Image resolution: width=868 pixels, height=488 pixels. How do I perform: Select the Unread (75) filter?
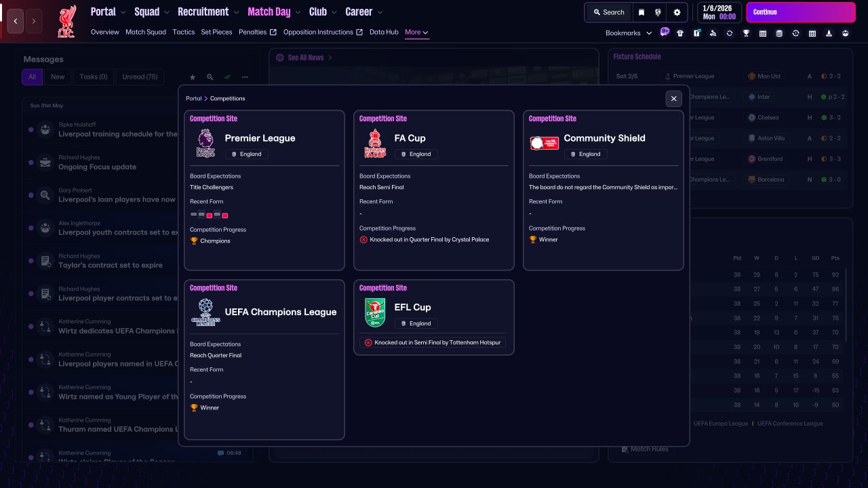point(140,77)
